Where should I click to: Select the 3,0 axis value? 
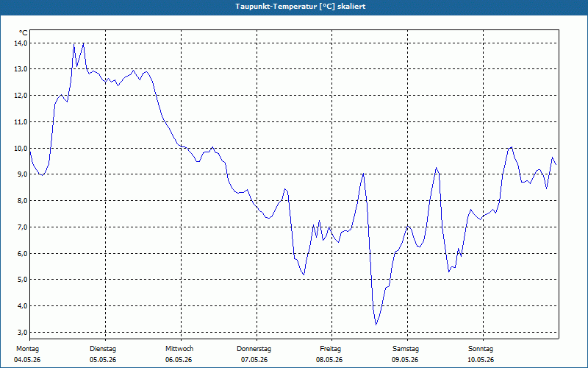pyautogui.click(x=22, y=333)
